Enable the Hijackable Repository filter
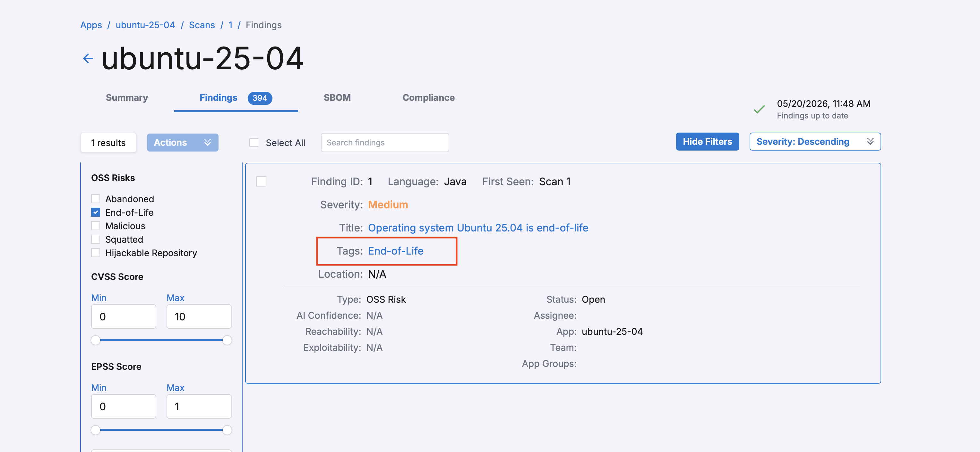The width and height of the screenshot is (980, 452). (x=96, y=253)
